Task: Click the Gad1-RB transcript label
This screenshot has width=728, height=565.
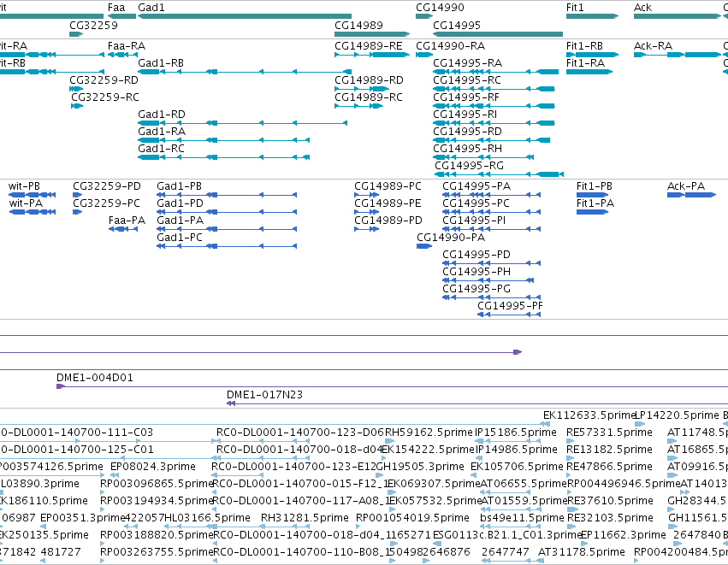Action: [x=161, y=63]
